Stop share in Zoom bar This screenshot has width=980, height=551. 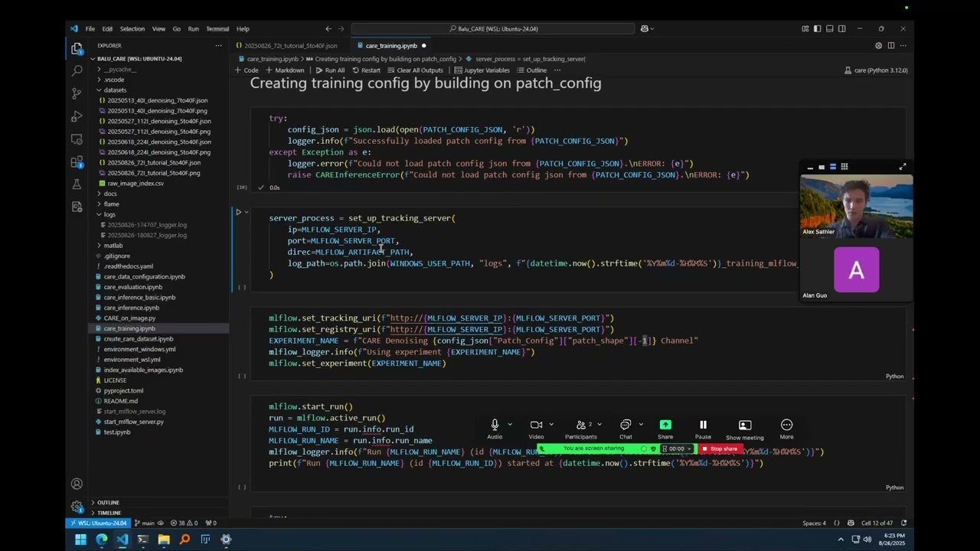click(720, 449)
